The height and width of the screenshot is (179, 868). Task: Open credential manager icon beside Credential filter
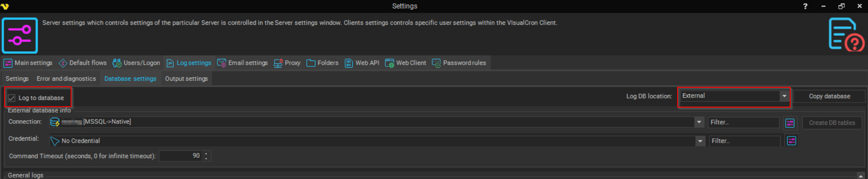(791, 141)
